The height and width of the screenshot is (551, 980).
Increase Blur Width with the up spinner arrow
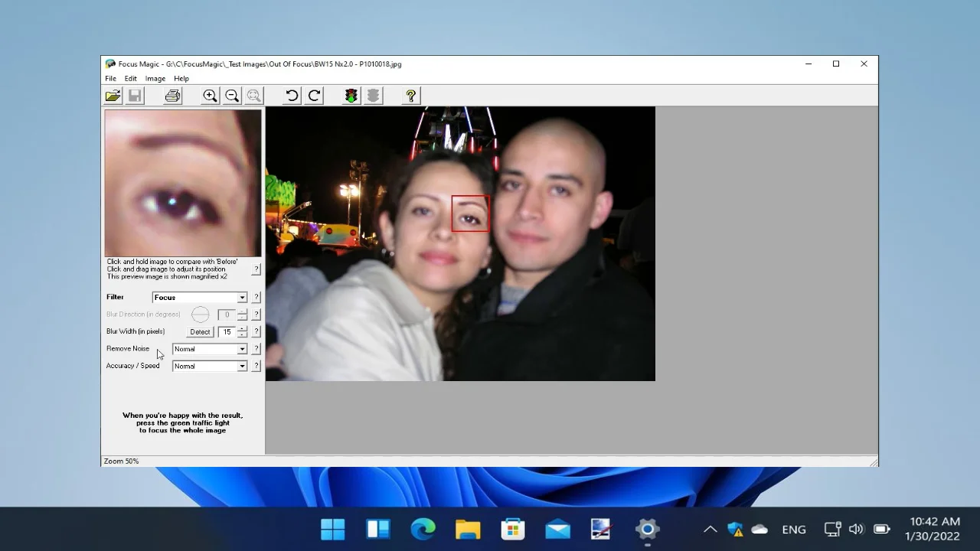coord(242,329)
